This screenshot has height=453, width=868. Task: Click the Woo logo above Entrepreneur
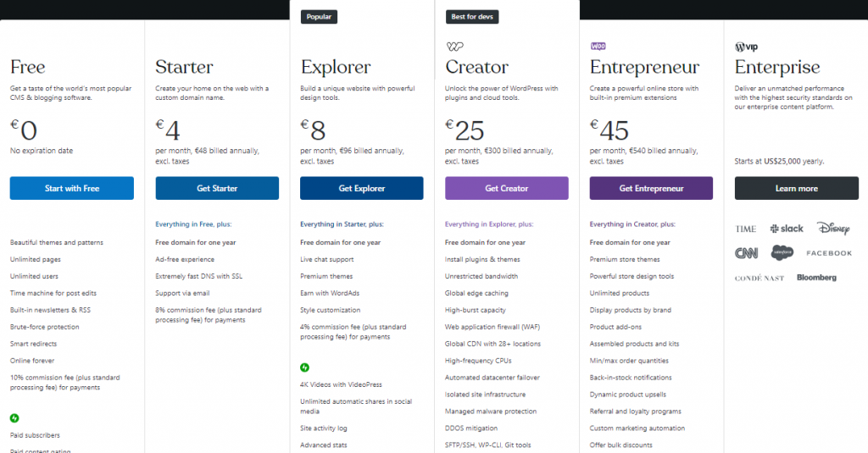pos(598,47)
